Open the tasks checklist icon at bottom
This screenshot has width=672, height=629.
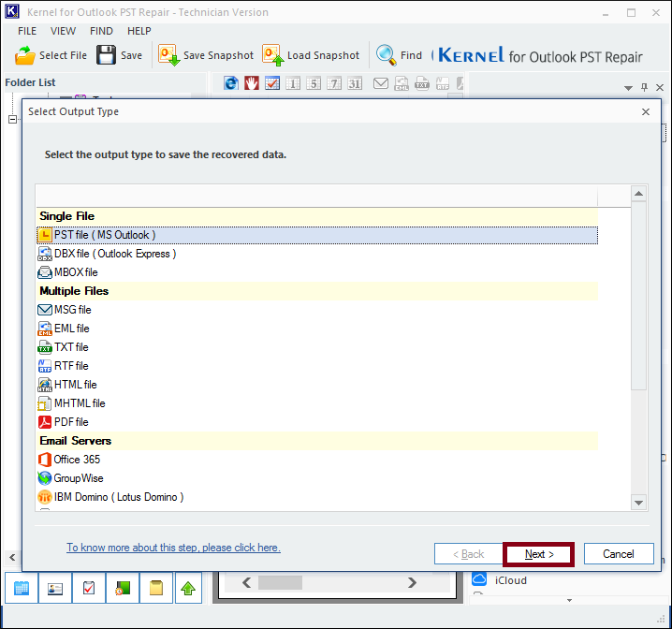(89, 589)
